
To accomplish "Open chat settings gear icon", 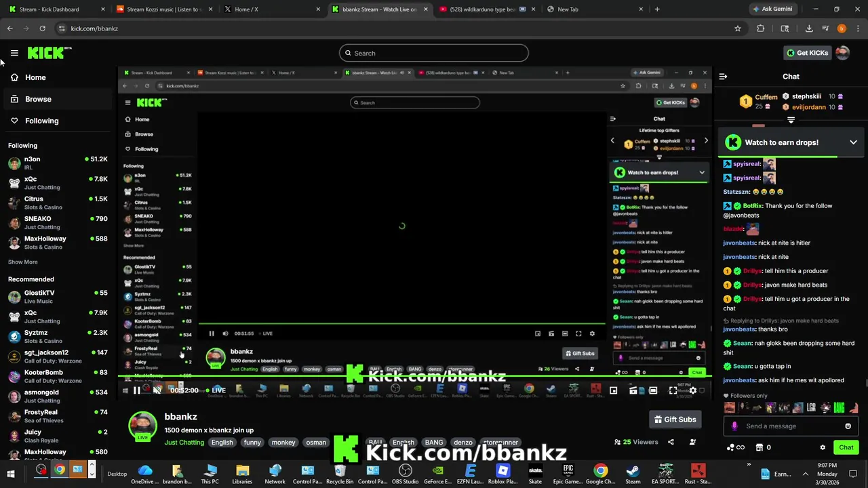I will click(x=823, y=447).
